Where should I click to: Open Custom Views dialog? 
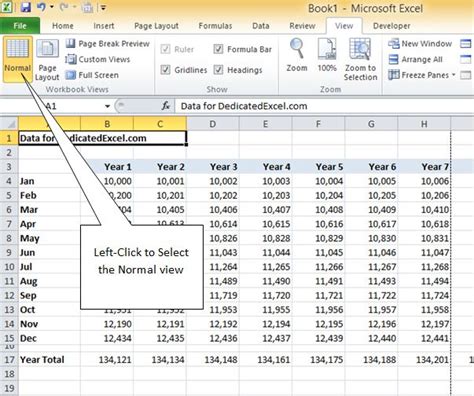tap(98, 59)
